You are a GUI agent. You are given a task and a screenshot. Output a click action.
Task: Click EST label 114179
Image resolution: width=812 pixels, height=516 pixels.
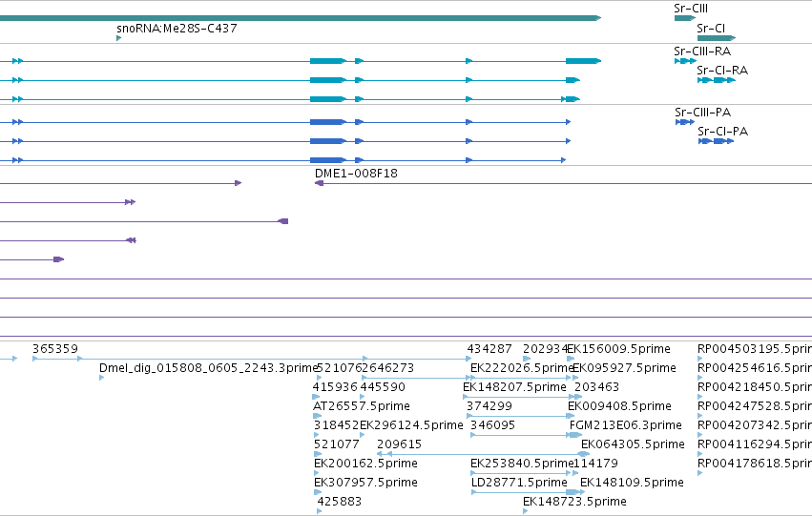coord(596,464)
